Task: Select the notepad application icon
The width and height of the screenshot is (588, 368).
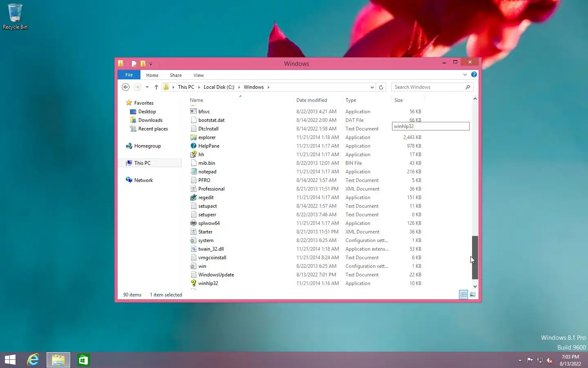Action: pos(194,171)
